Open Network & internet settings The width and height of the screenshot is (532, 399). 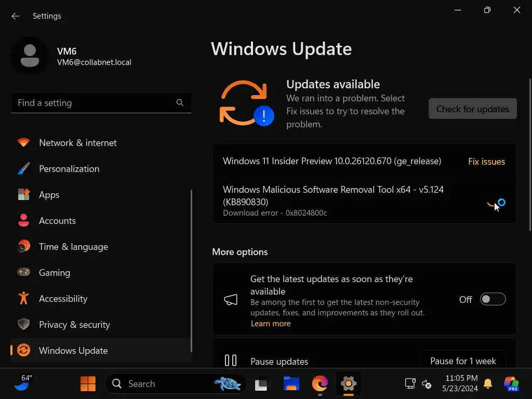[x=101, y=143]
